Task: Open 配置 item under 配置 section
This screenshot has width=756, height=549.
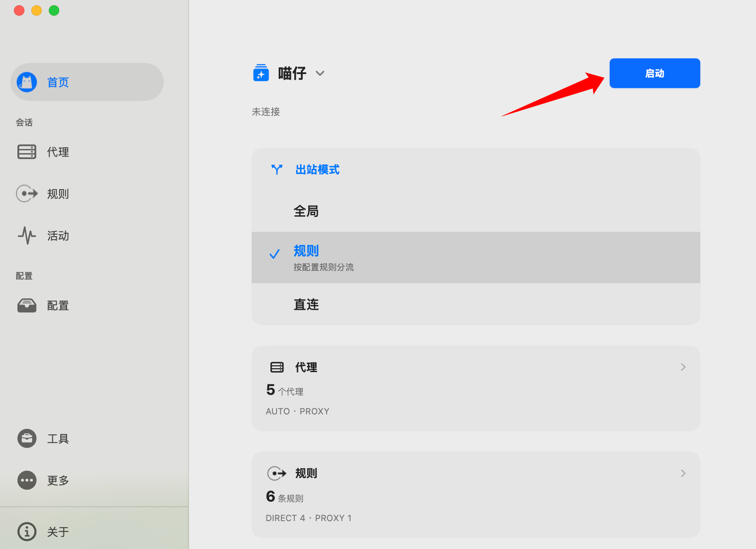Action: 87,305
